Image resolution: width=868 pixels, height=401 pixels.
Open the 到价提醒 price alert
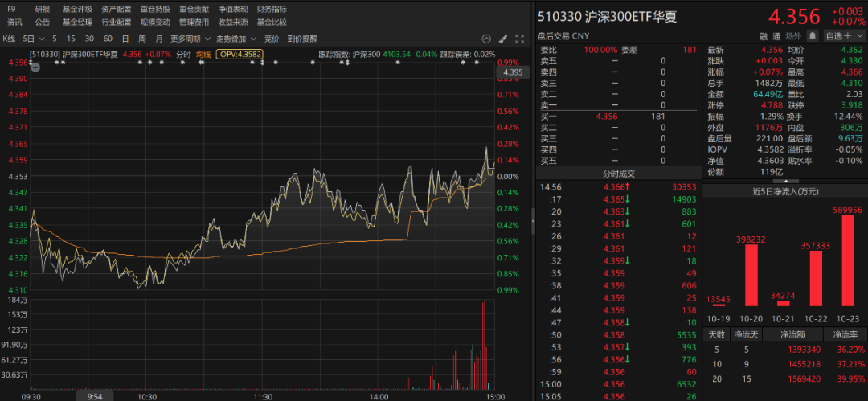302,39
